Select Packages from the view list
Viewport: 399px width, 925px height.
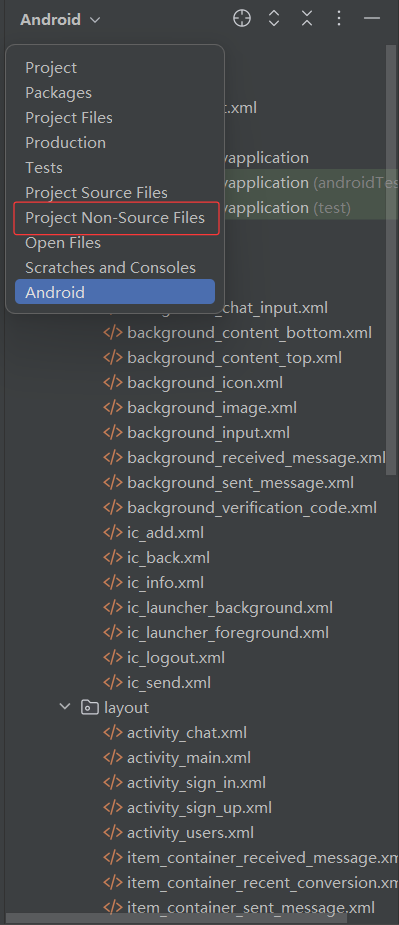58,93
